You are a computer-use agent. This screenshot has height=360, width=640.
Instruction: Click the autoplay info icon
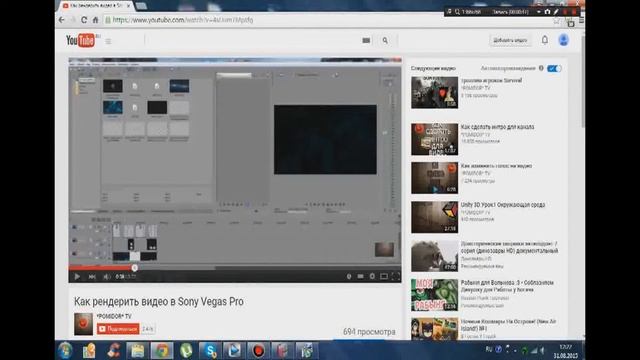click(x=541, y=68)
